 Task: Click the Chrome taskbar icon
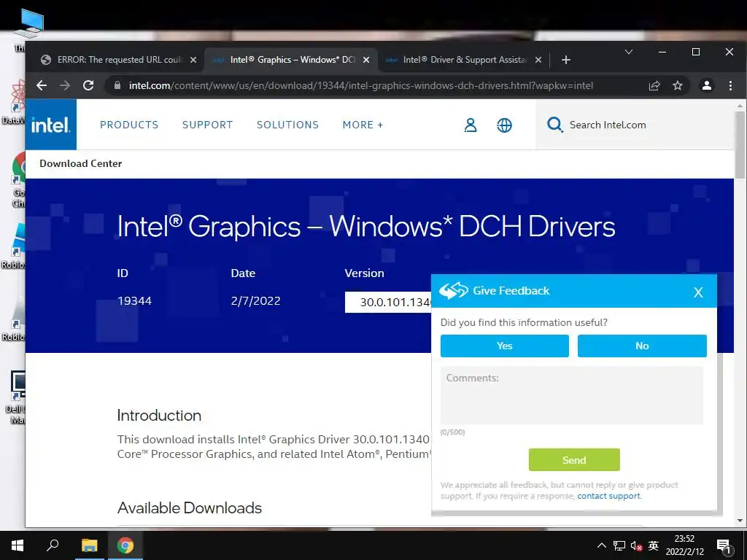(125, 545)
